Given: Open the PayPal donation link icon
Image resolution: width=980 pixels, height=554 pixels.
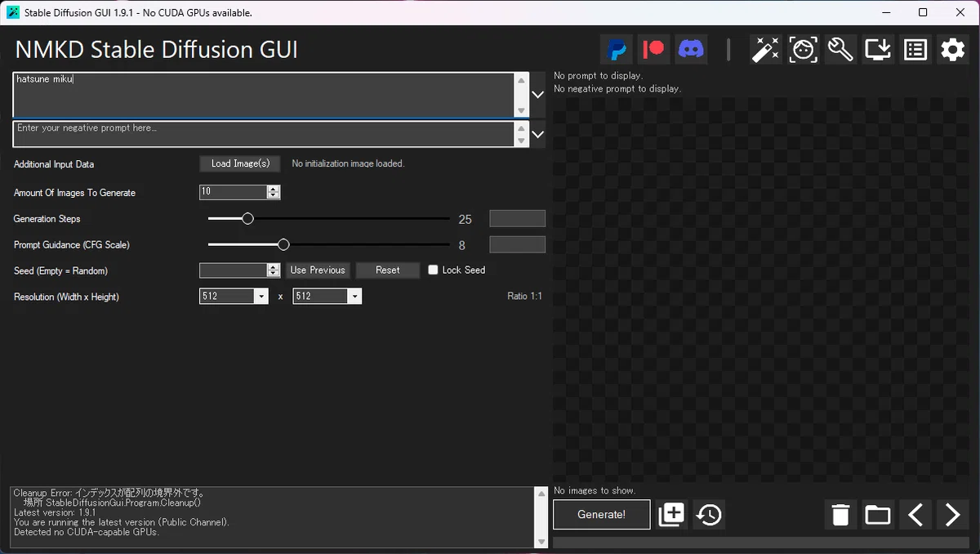Looking at the screenshot, I should point(617,50).
